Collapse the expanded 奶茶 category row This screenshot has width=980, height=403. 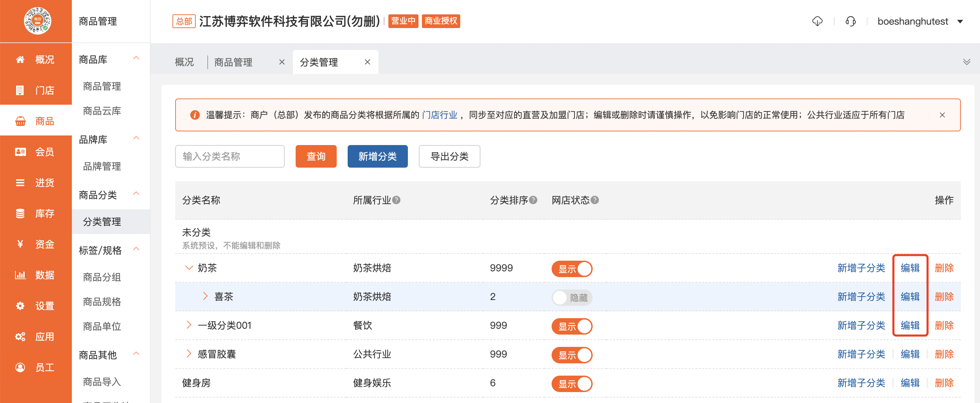point(189,268)
